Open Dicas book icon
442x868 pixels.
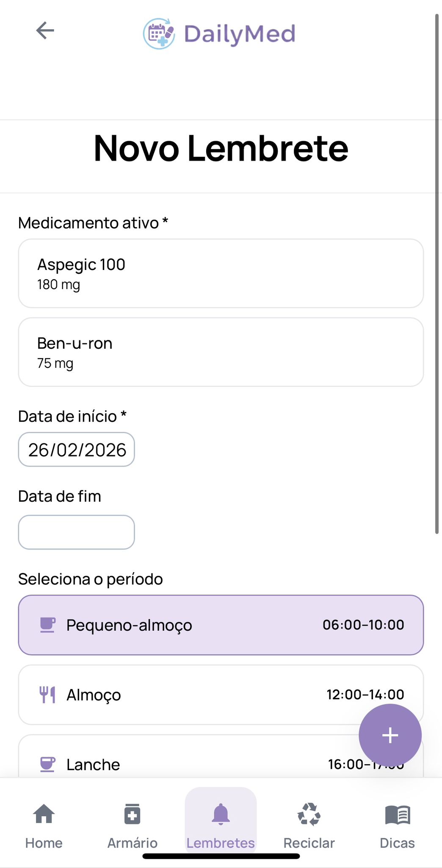pos(398,815)
